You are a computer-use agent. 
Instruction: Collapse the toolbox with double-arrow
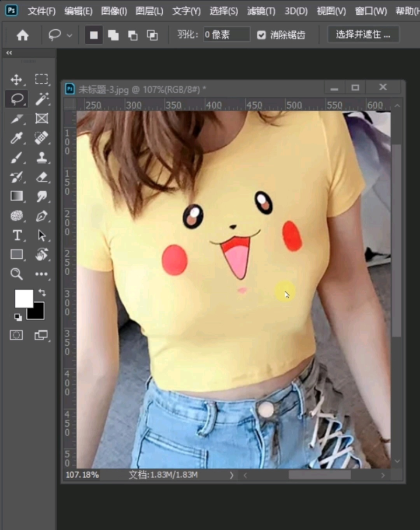coord(9,52)
